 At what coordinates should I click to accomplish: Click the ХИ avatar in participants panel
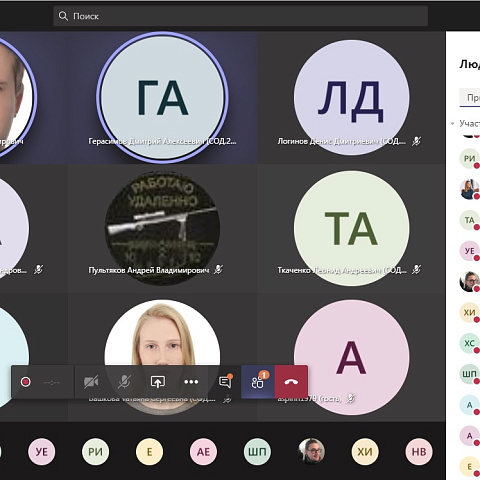coord(469,313)
